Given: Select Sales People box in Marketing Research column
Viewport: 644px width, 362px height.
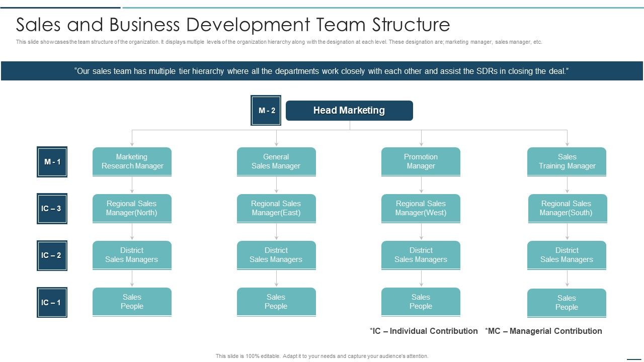Looking at the screenshot, I should (x=132, y=302).
